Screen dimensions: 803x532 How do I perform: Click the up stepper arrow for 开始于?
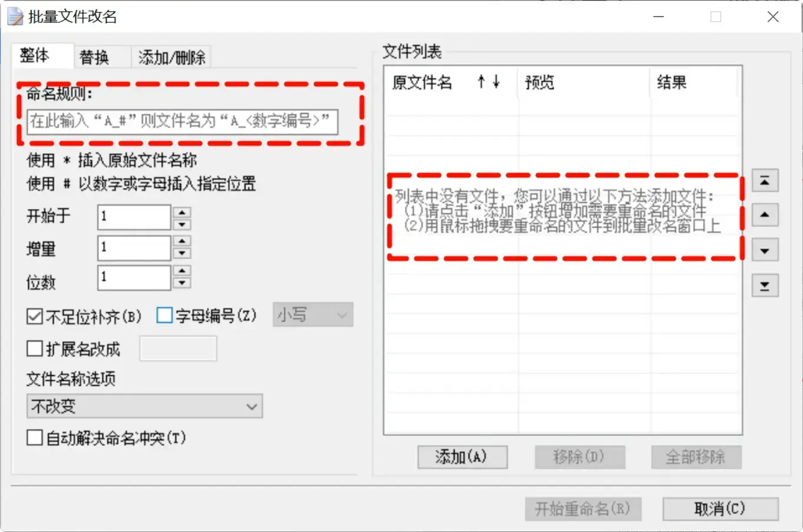181,211
